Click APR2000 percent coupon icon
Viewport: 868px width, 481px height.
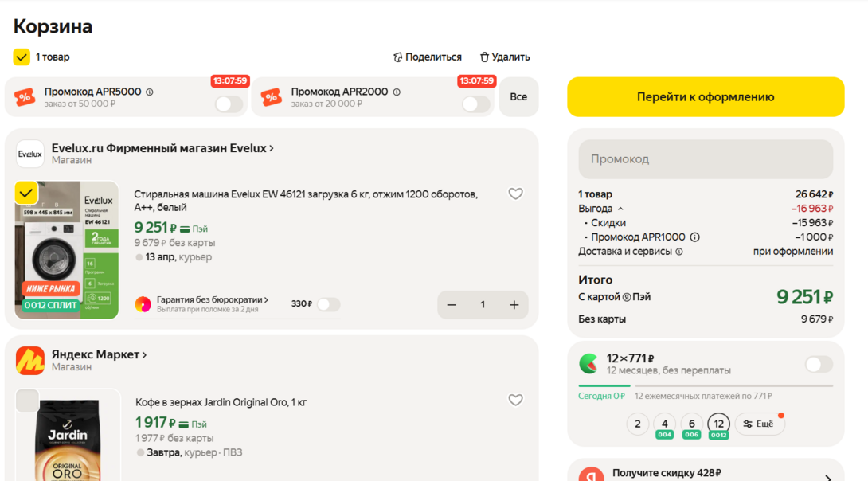(272, 97)
